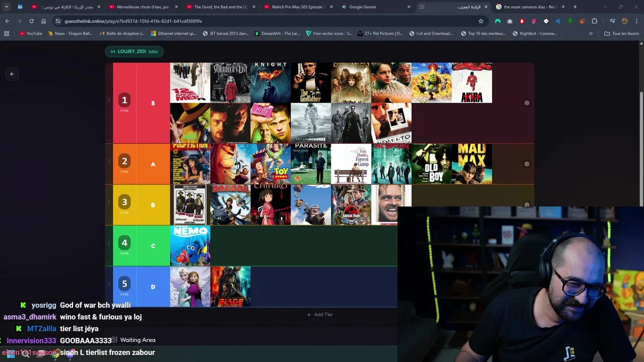Select the Jurassic Park poster
Screen dimensions: 644x362
(351, 205)
